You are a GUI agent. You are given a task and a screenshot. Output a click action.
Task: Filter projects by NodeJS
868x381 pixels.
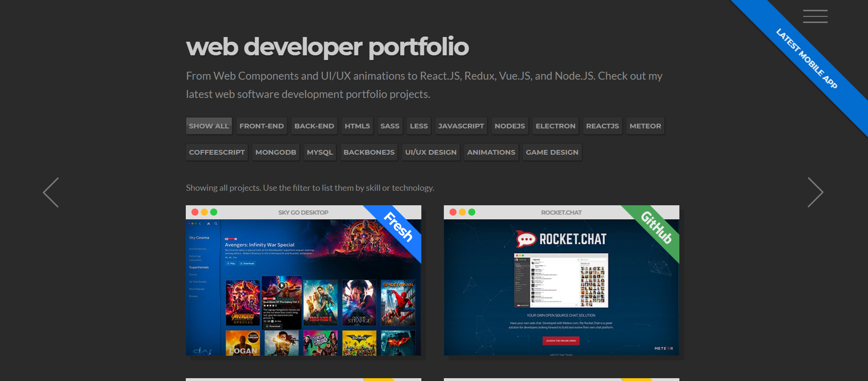[510, 126]
